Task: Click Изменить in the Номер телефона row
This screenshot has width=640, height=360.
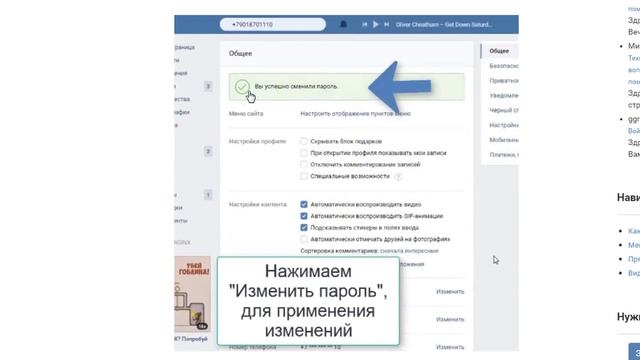Action: tap(450, 347)
